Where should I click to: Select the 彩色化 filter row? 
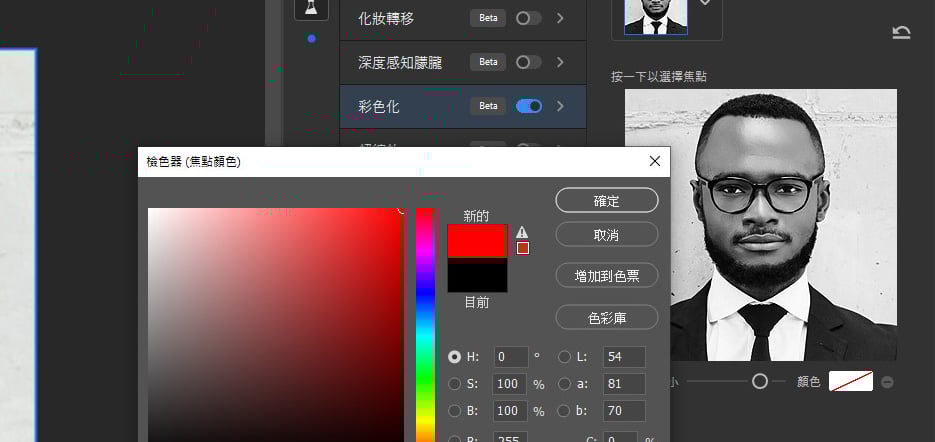400,106
